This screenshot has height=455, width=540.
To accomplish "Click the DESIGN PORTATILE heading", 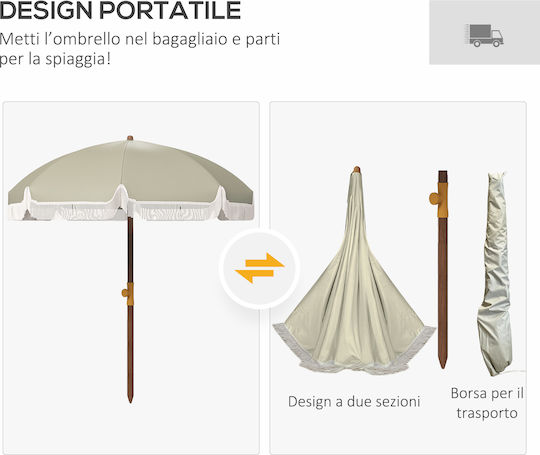I will pyautogui.click(x=120, y=10).
